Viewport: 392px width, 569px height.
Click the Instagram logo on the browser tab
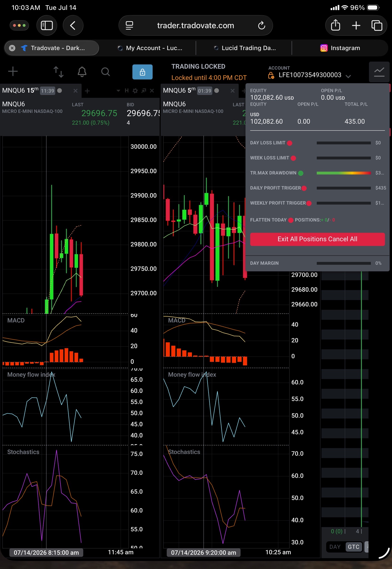click(x=324, y=48)
